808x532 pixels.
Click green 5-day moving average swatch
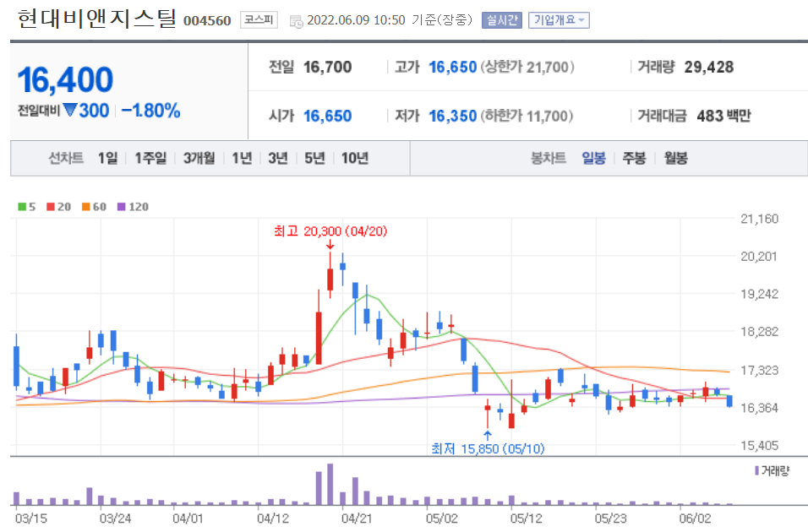pos(22,207)
